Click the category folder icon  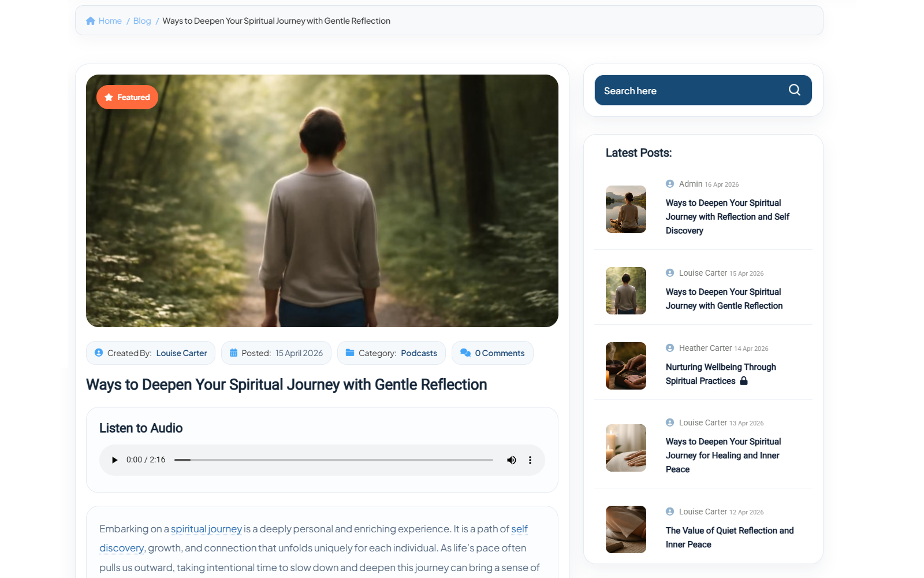point(351,353)
